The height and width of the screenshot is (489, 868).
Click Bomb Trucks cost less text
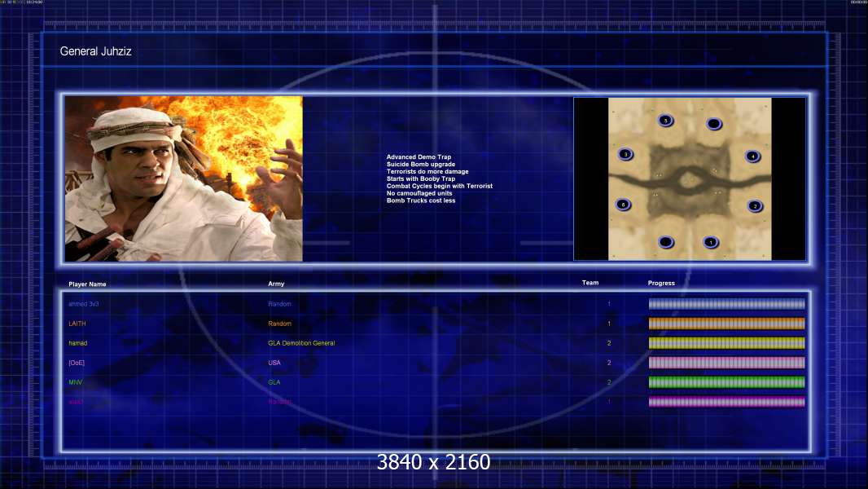click(x=421, y=200)
